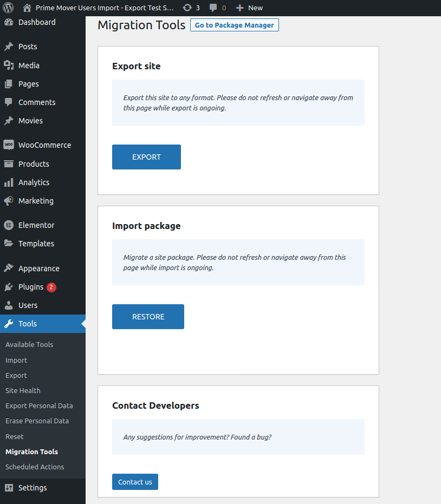
Task: Click New in the admin bar
Action: 255,8
